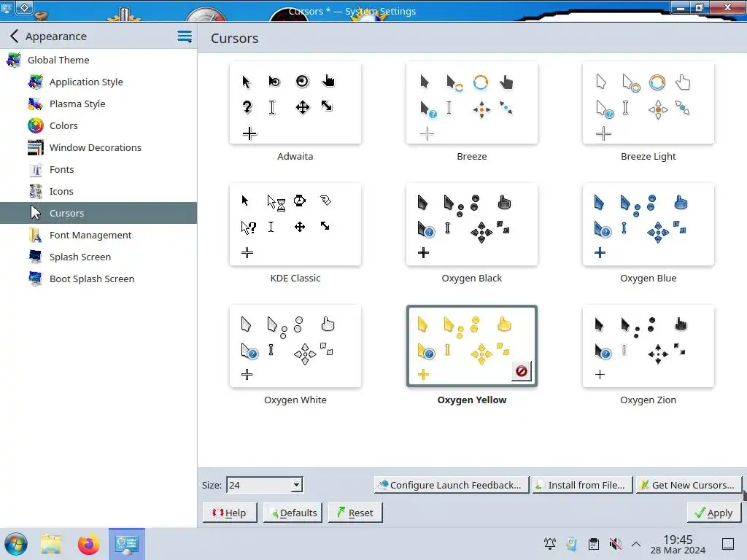The height and width of the screenshot is (560, 747).
Task: Click the Application Style icon
Action: tap(36, 82)
